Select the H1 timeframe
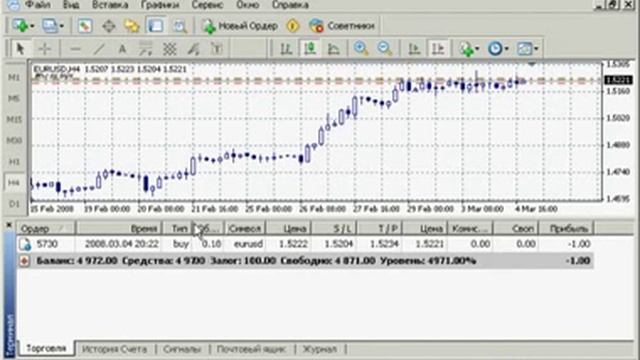The height and width of the screenshot is (360, 640). (14, 162)
